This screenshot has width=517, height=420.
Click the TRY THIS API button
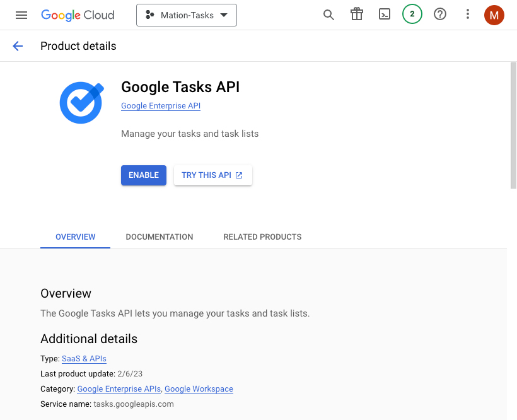(x=213, y=175)
